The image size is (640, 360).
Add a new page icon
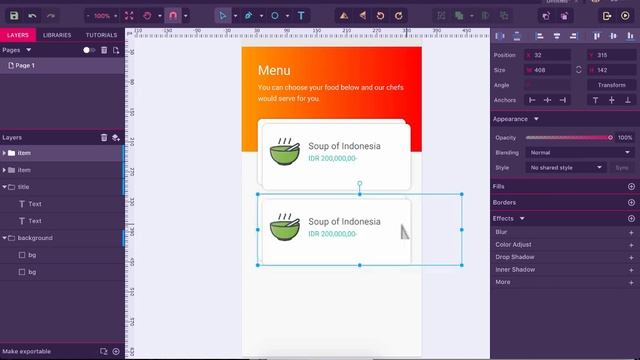click(x=116, y=50)
